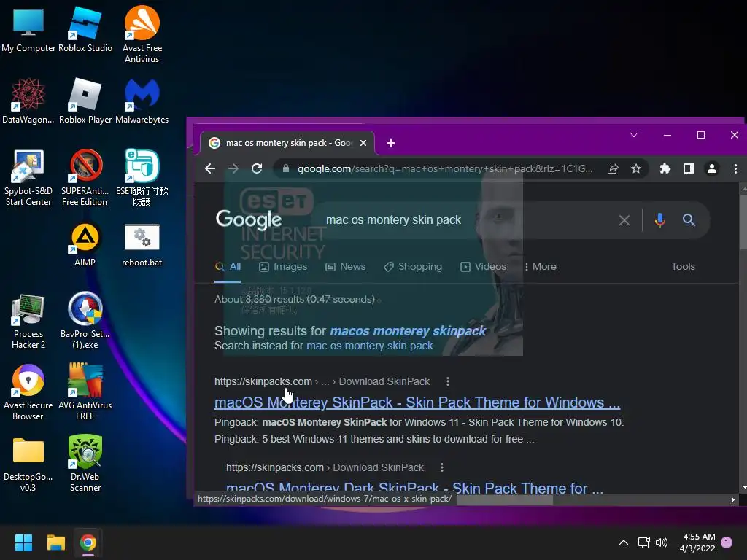The height and width of the screenshot is (560, 747).
Task: Open Avast Free Antivirus shortcut
Action: (142, 34)
